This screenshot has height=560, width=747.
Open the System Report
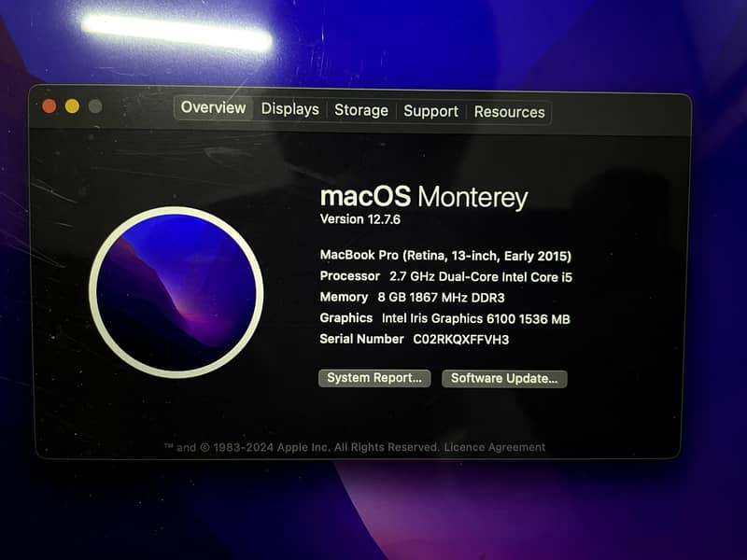click(374, 378)
